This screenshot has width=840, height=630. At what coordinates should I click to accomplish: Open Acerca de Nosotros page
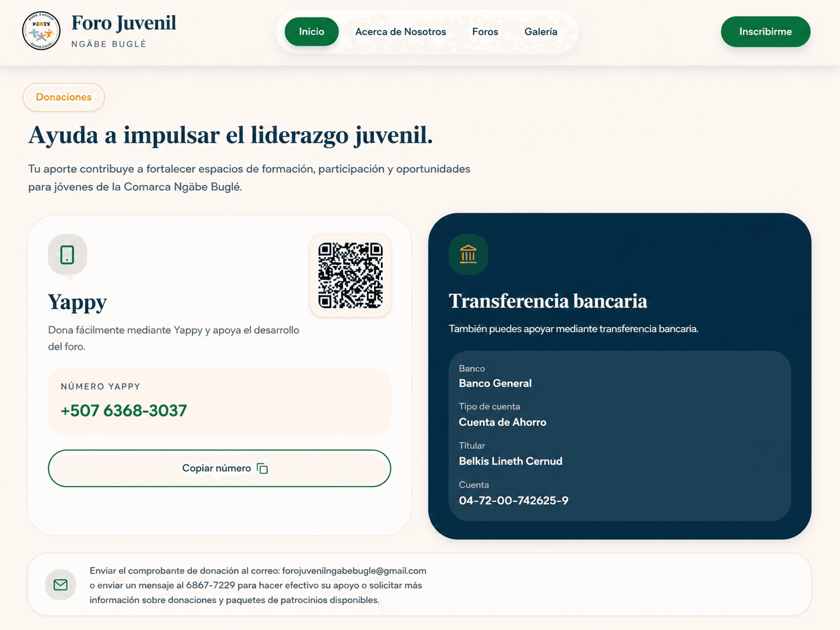coord(401,32)
